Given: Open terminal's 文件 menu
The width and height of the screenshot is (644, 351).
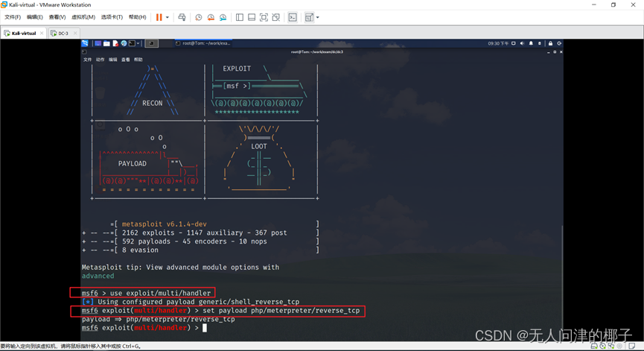Looking at the screenshot, I should pos(87,60).
